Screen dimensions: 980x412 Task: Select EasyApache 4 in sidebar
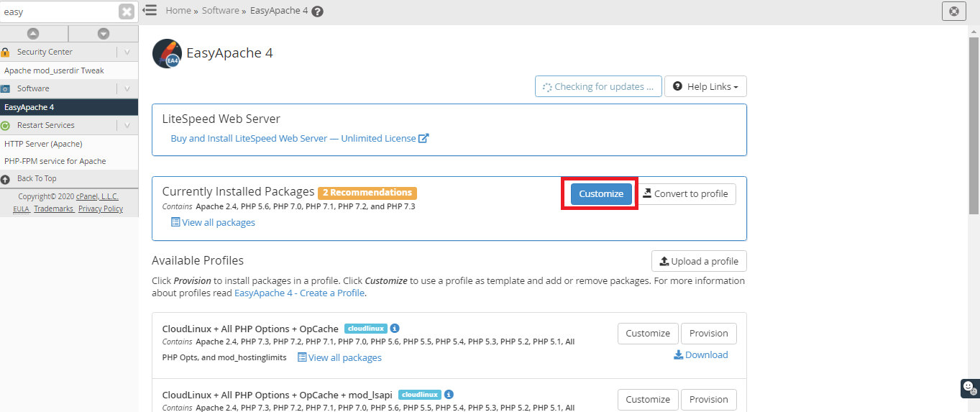coord(69,107)
